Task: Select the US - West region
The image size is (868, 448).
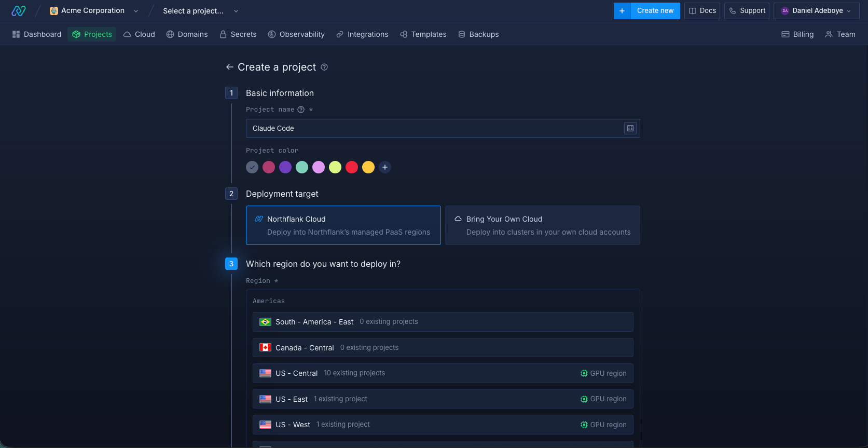Action: click(x=443, y=425)
